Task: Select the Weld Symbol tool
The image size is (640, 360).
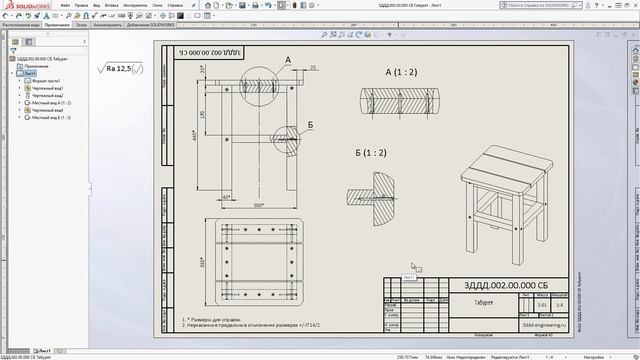Action: click(x=103, y=16)
